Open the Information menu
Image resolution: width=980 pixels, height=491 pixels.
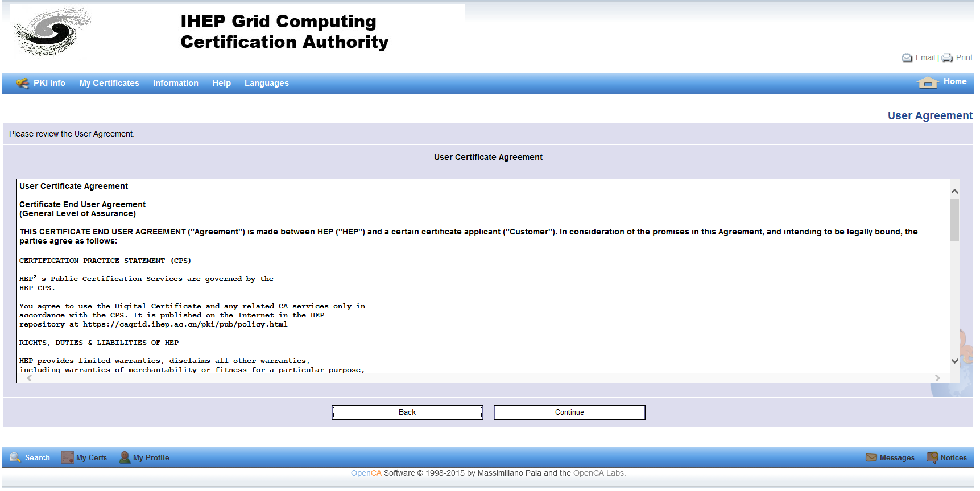pos(176,83)
